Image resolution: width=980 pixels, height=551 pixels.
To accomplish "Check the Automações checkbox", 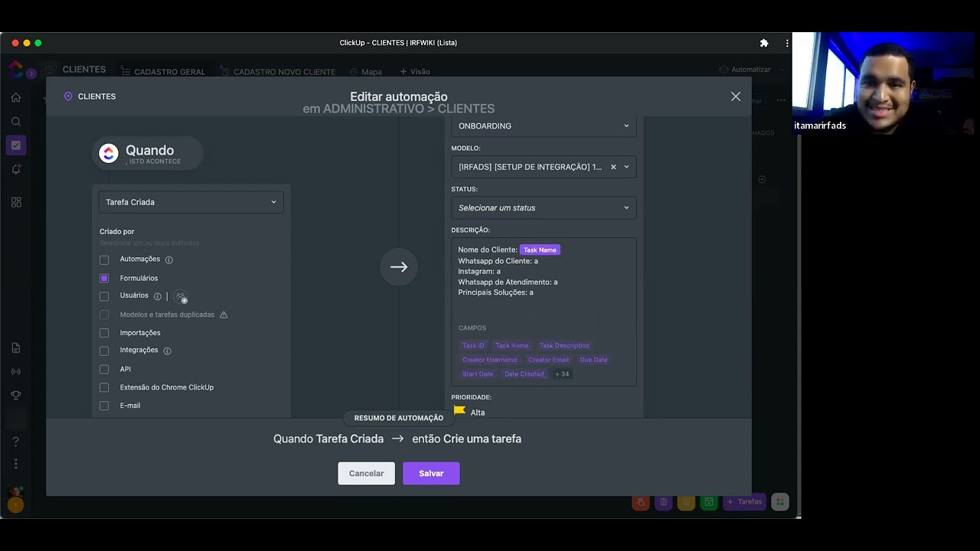I will pos(104,260).
